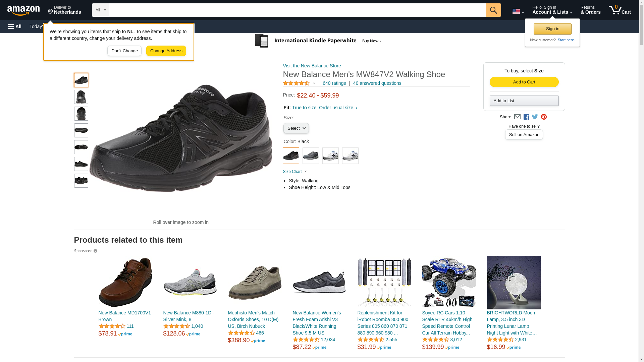This screenshot has height=362, width=644.
Task: Click the Amazon logo
Action: click(x=23, y=10)
